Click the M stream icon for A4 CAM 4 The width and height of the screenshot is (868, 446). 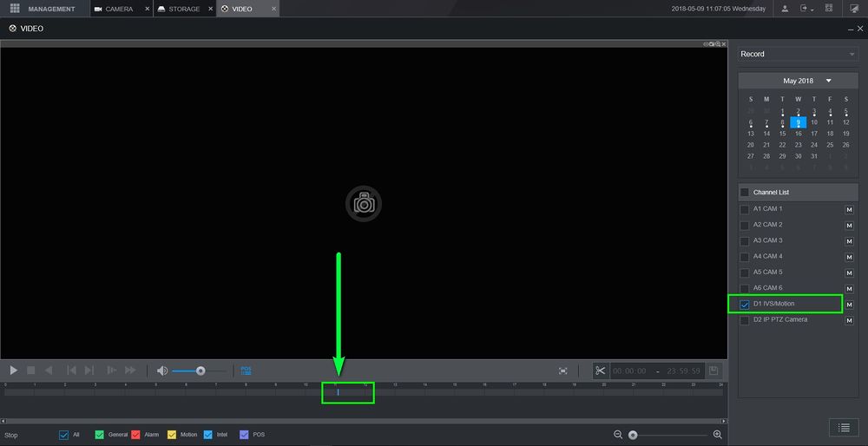849,258
